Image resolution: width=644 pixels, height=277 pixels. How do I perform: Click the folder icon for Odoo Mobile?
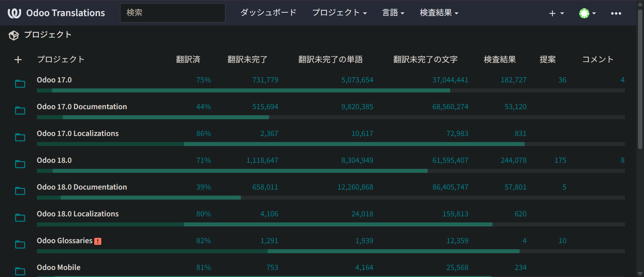(20, 271)
